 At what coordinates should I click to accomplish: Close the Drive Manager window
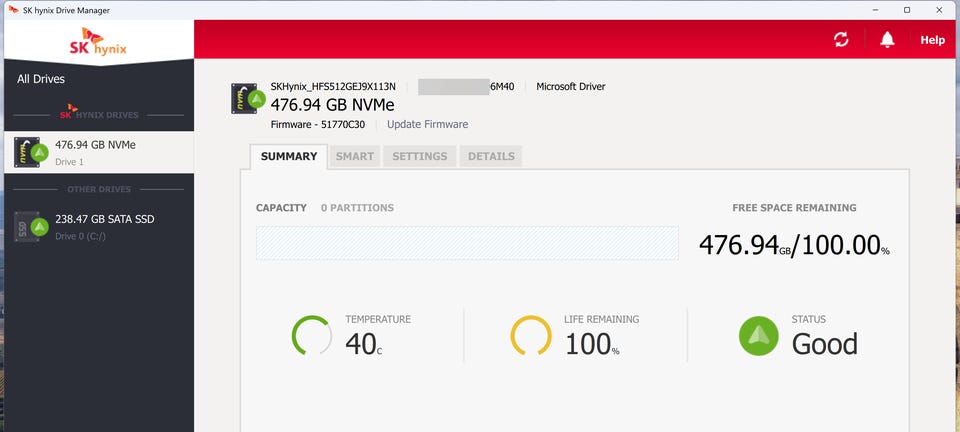click(x=939, y=10)
